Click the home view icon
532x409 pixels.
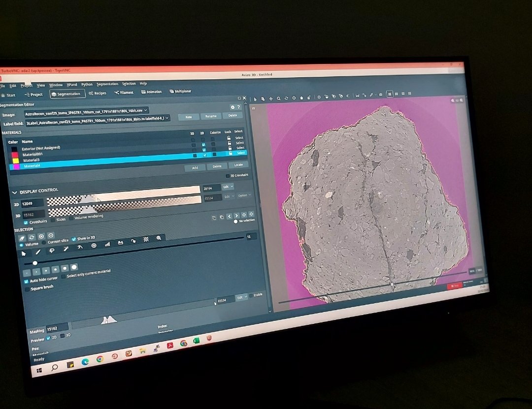click(301, 97)
